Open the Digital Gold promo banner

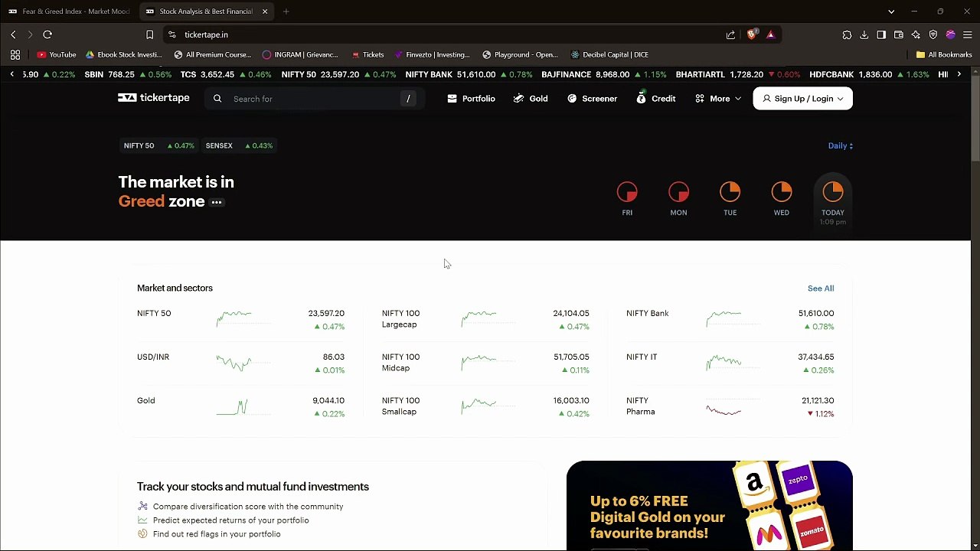pyautogui.click(x=709, y=505)
